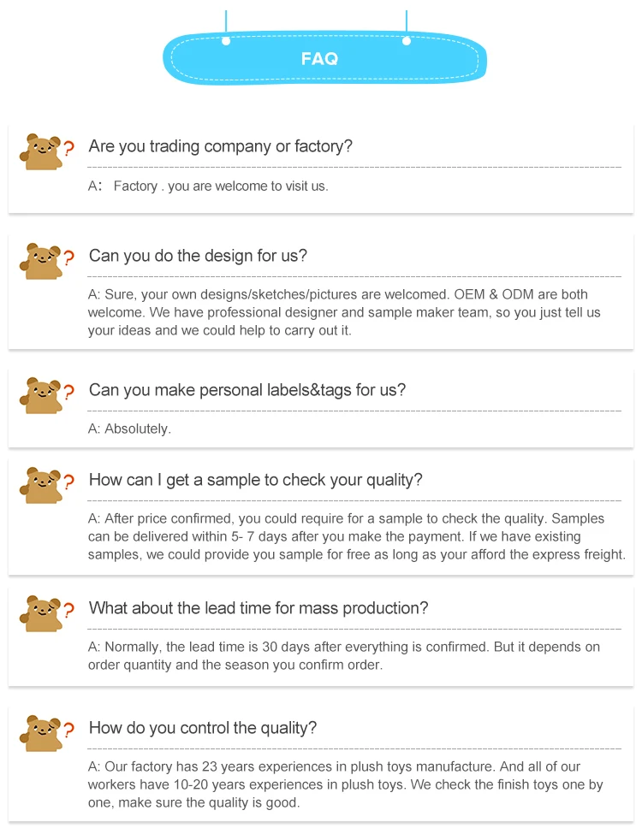The height and width of the screenshot is (840, 642).
Task: Open 'How do you control the quality?' question
Action: (x=203, y=728)
